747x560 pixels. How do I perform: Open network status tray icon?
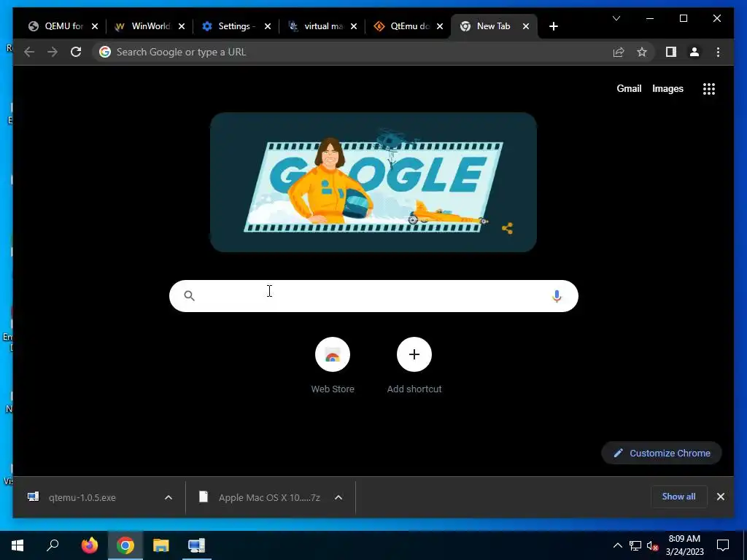(x=635, y=545)
